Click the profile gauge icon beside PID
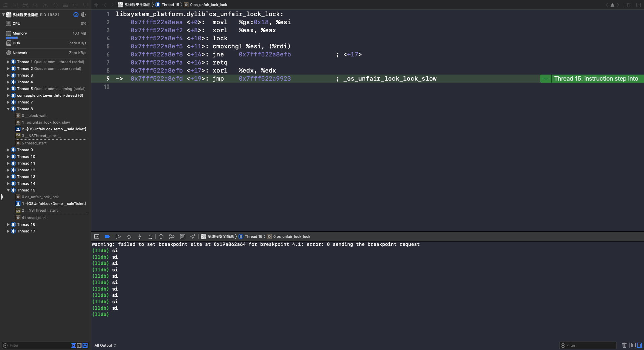Screen dimensions: 644x350 pyautogui.click(x=76, y=15)
